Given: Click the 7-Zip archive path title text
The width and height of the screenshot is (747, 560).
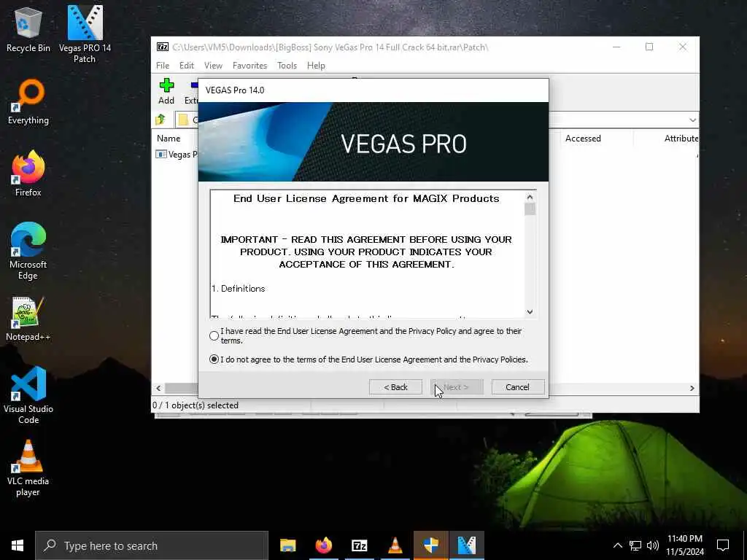Looking at the screenshot, I should 330,47.
